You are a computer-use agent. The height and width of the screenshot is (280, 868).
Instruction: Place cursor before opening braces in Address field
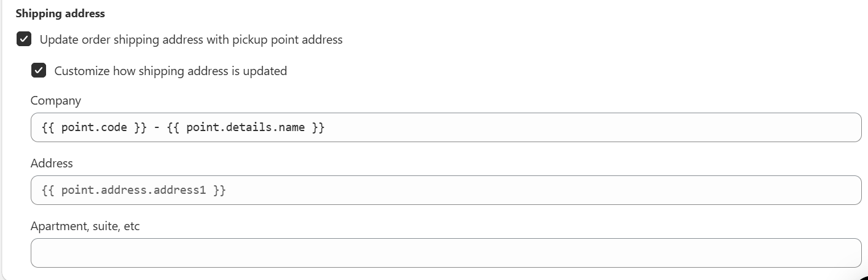click(x=42, y=190)
